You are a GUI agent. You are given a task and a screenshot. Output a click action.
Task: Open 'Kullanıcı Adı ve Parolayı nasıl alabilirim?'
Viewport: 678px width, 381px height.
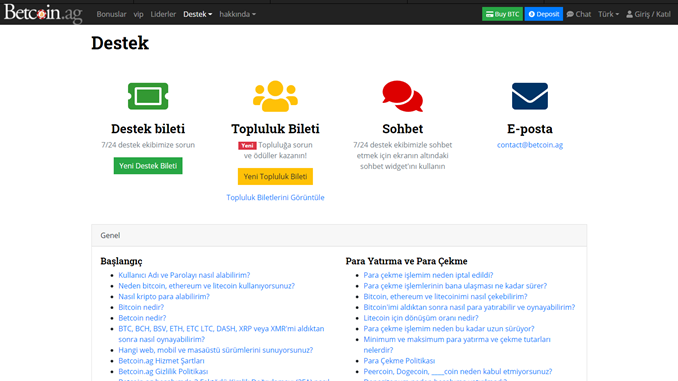click(184, 275)
